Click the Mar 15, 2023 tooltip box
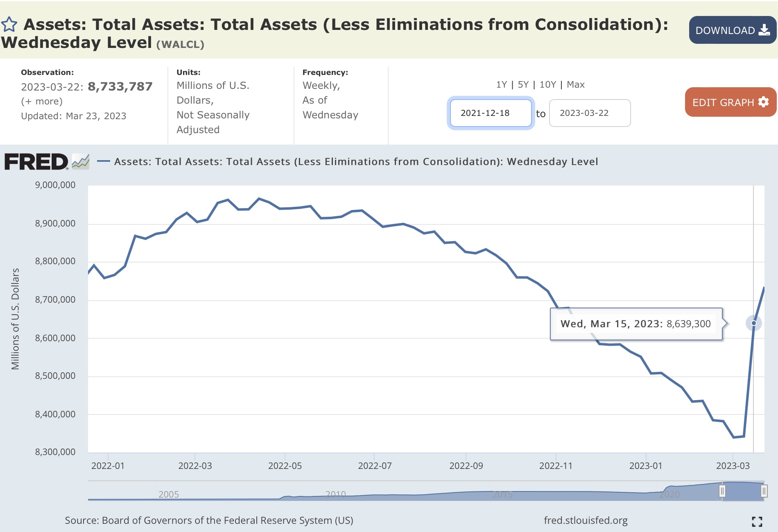778x532 pixels. click(x=636, y=324)
